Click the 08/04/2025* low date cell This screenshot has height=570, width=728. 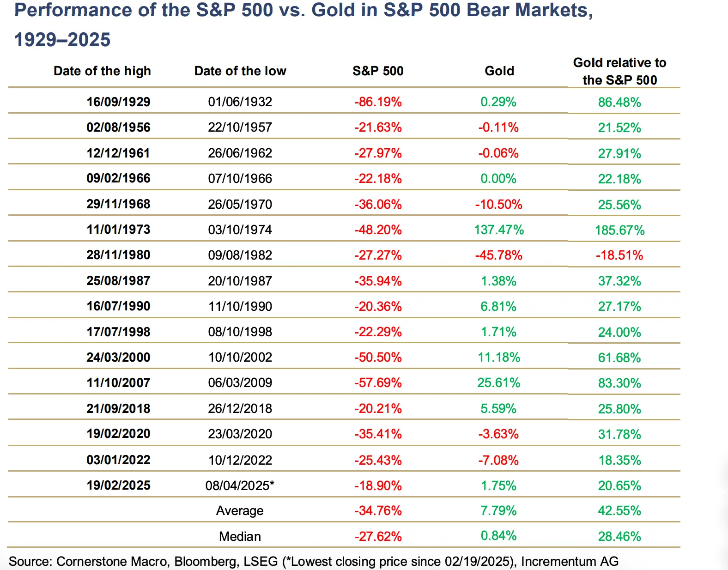click(x=240, y=485)
